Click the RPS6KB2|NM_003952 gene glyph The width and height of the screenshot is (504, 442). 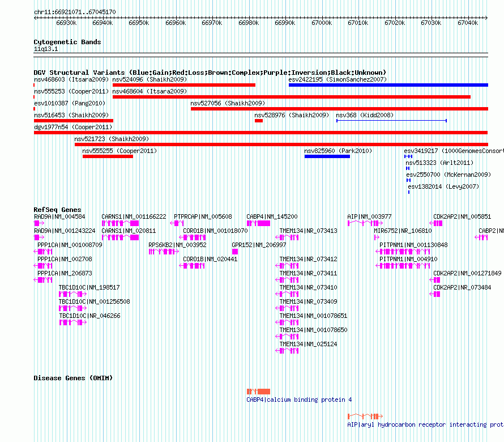tap(164, 252)
